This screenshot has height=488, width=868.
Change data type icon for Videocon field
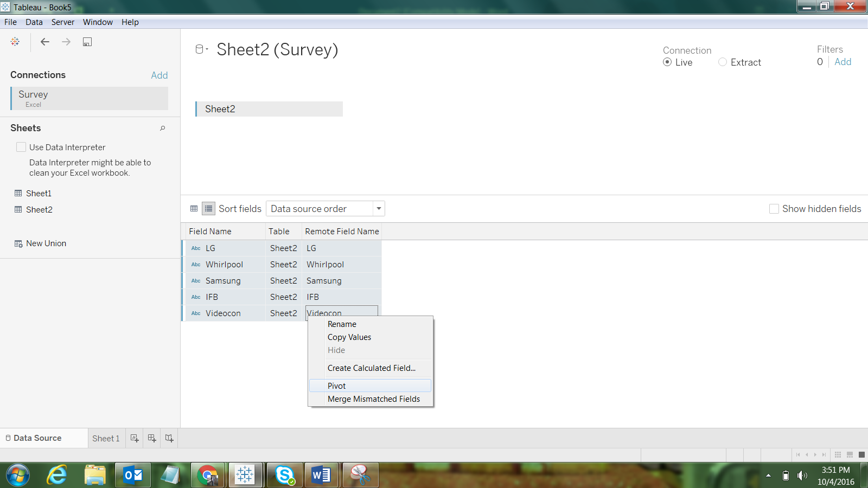click(196, 313)
